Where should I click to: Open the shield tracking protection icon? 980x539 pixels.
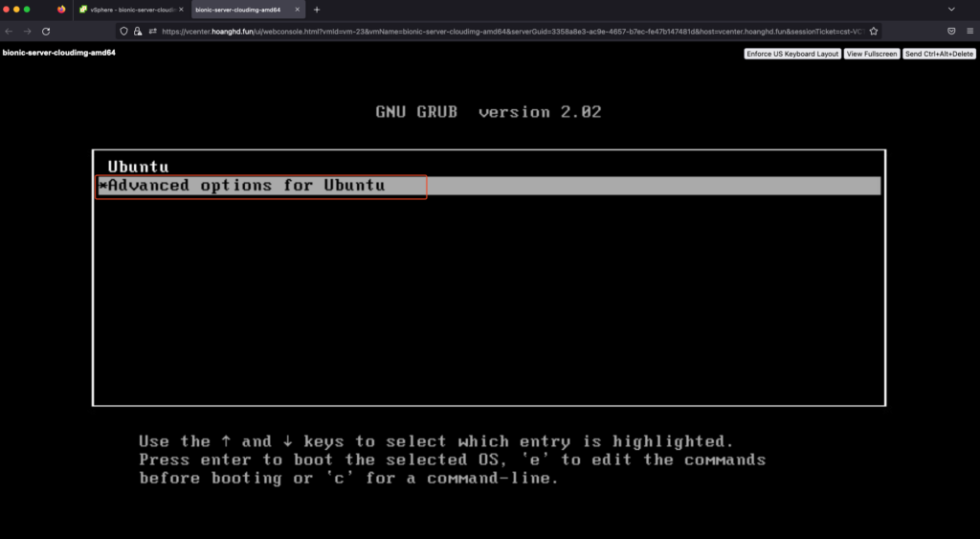tap(123, 32)
